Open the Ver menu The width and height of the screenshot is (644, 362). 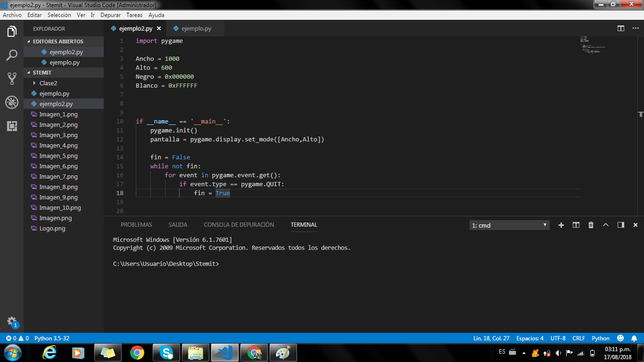[x=81, y=15]
